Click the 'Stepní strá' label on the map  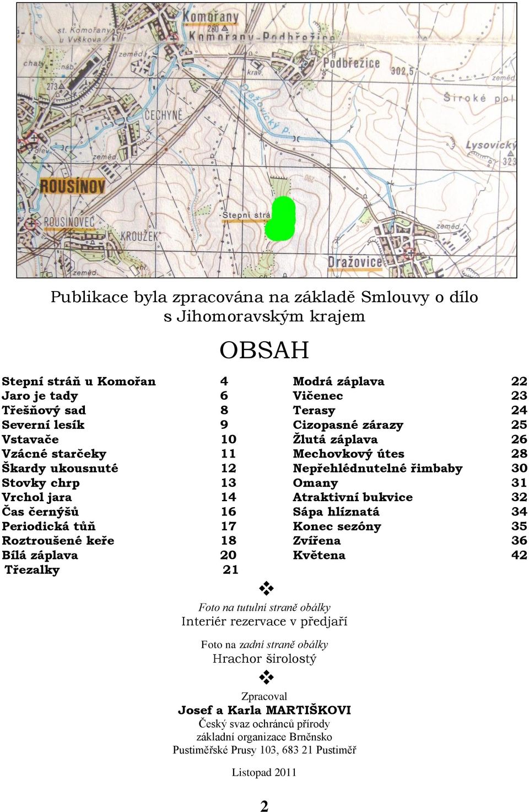pos(246,215)
